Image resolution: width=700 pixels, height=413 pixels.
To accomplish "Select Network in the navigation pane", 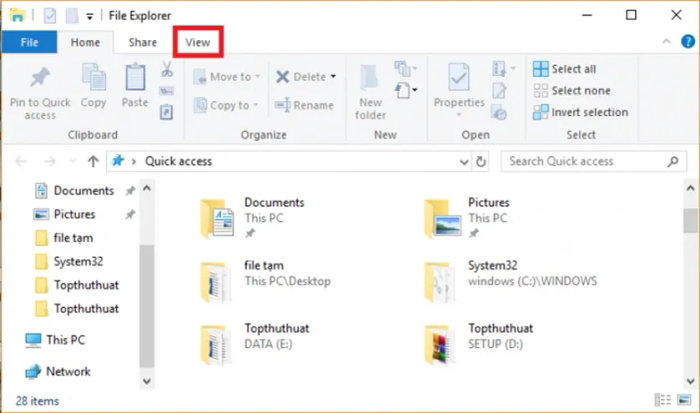I will pos(58,371).
